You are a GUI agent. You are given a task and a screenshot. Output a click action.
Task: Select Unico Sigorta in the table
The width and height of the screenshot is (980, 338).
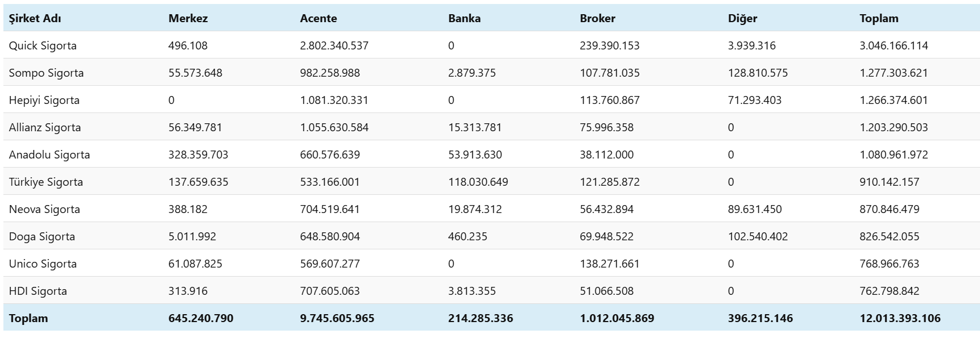[x=43, y=264]
